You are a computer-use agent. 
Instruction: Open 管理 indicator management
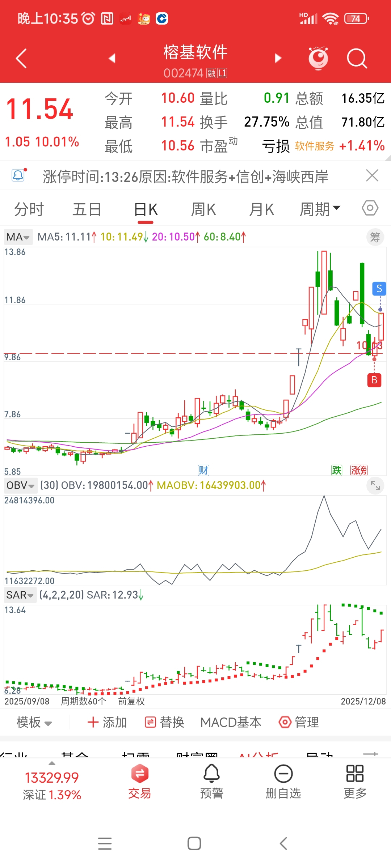pyautogui.click(x=299, y=722)
